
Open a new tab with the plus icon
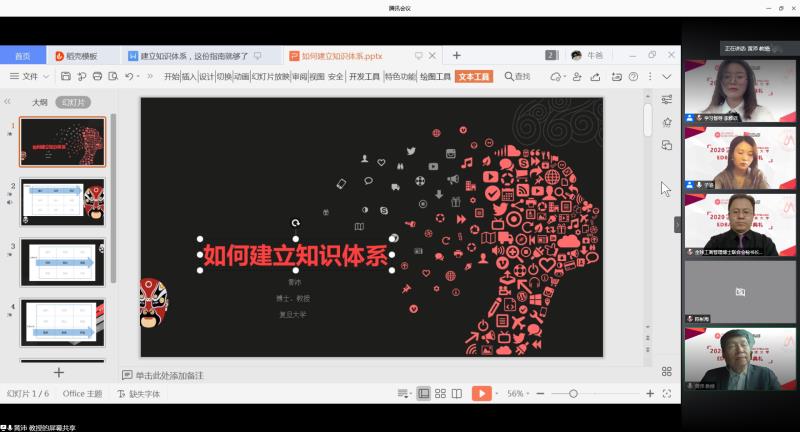(x=457, y=55)
